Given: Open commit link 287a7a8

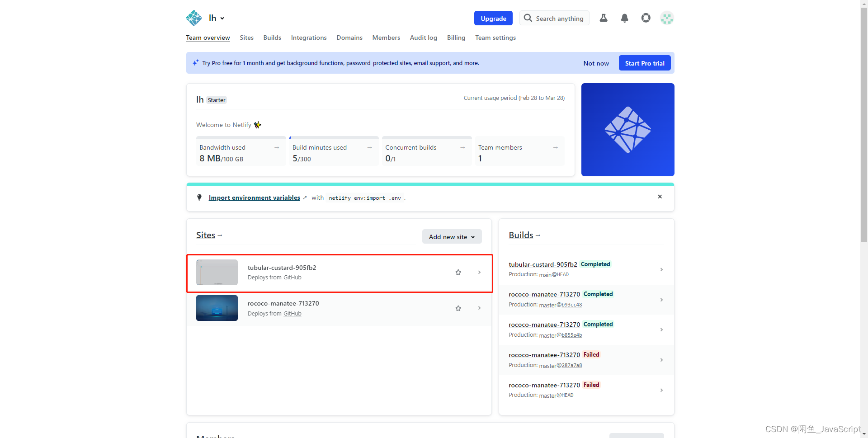Looking at the screenshot, I should pyautogui.click(x=572, y=366).
